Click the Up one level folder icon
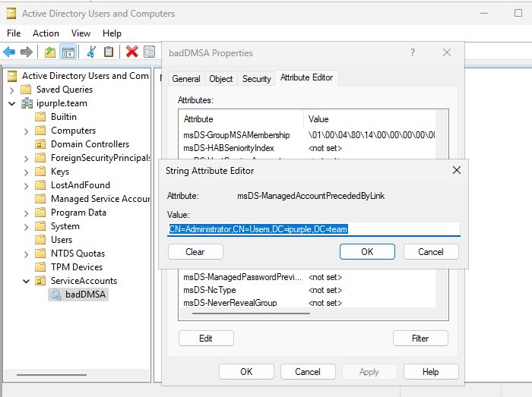Viewport: 532px width, 397px height. (x=50, y=52)
